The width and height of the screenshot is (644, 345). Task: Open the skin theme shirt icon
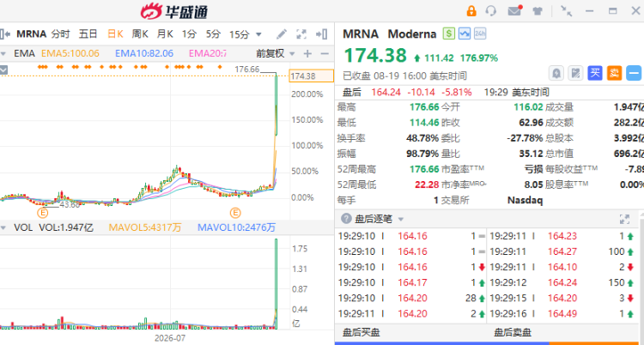[x=538, y=11]
